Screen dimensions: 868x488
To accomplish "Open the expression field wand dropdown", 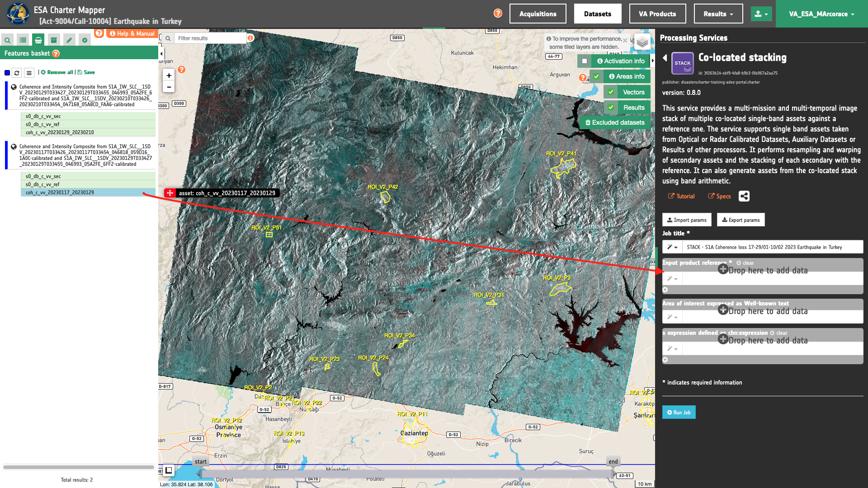I will pyautogui.click(x=672, y=349).
